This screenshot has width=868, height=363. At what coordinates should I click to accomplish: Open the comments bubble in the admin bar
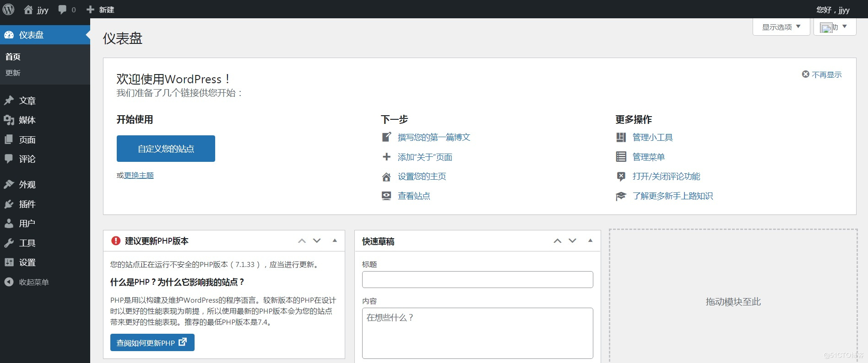tap(63, 10)
